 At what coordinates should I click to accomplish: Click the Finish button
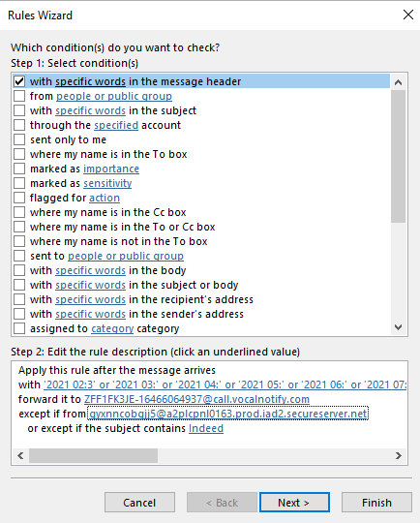pos(376,503)
